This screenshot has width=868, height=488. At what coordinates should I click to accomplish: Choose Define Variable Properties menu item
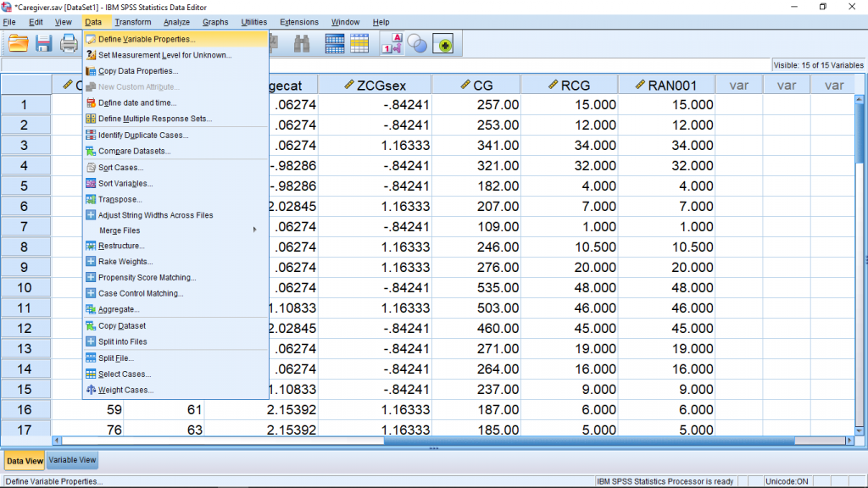pyautogui.click(x=146, y=39)
